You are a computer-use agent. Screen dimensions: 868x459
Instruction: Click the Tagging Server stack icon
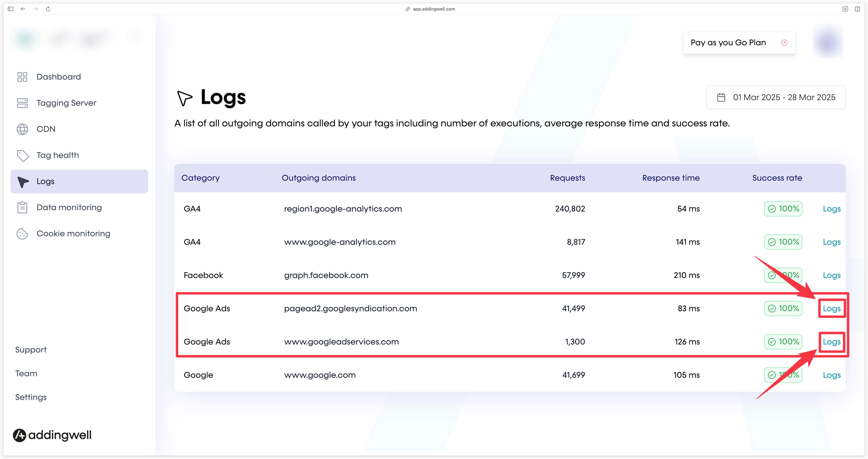click(22, 103)
